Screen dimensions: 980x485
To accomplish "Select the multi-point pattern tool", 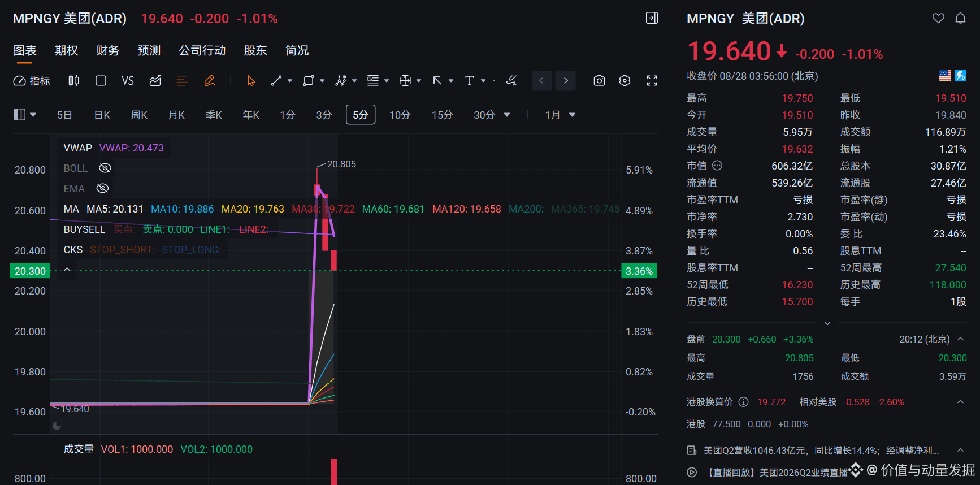I will (340, 81).
